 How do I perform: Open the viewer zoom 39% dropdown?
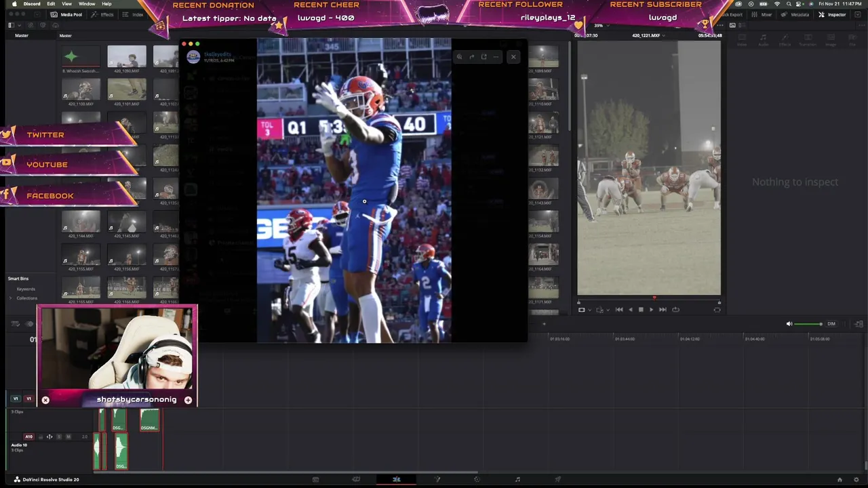click(600, 25)
